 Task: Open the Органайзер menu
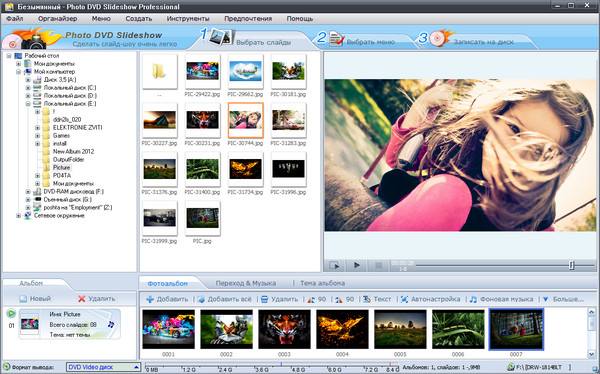[x=57, y=18]
